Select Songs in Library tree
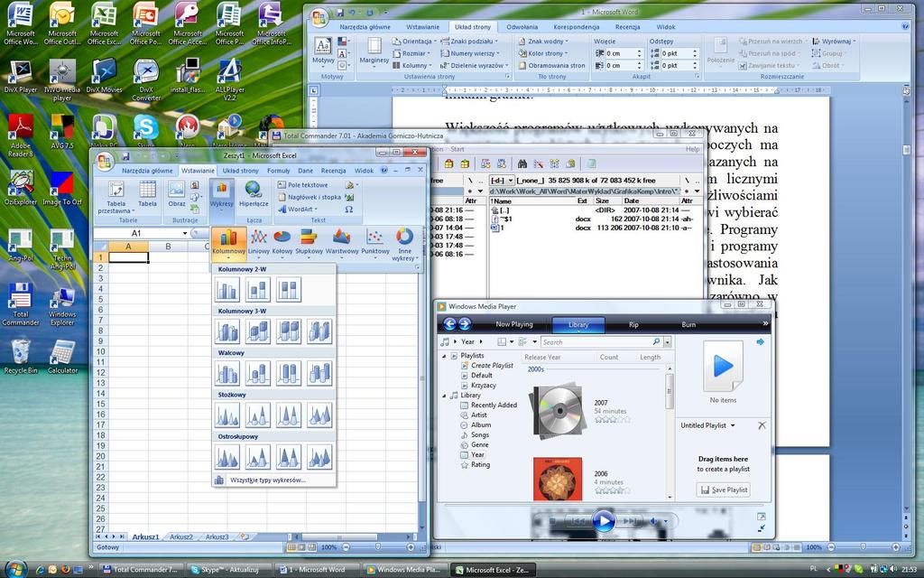The width and height of the screenshot is (924, 578). 480,434
